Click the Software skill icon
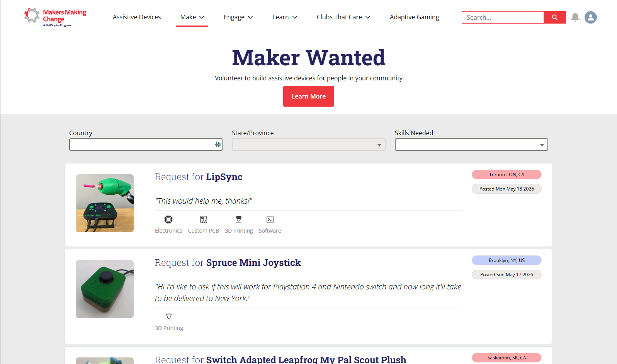617x364 pixels. 270,219
